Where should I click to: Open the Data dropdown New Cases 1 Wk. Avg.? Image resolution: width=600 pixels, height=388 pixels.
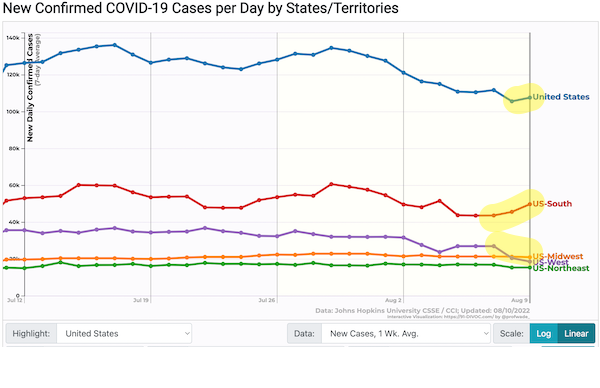pos(406,334)
